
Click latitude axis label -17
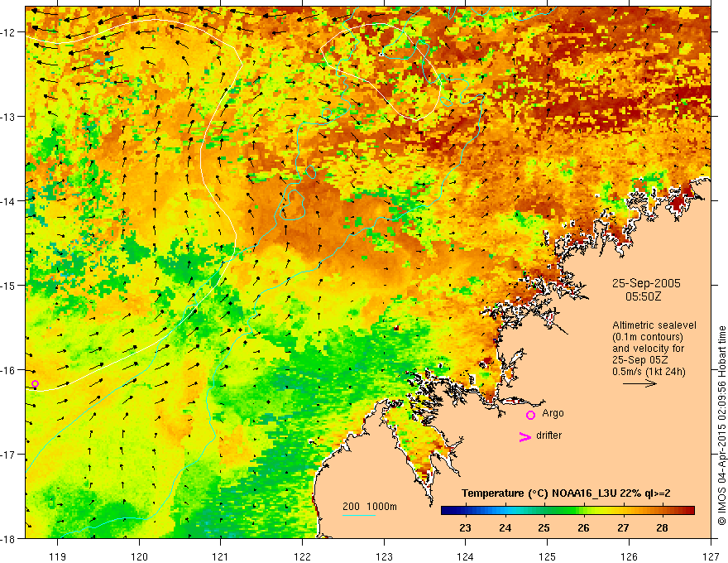point(8,454)
